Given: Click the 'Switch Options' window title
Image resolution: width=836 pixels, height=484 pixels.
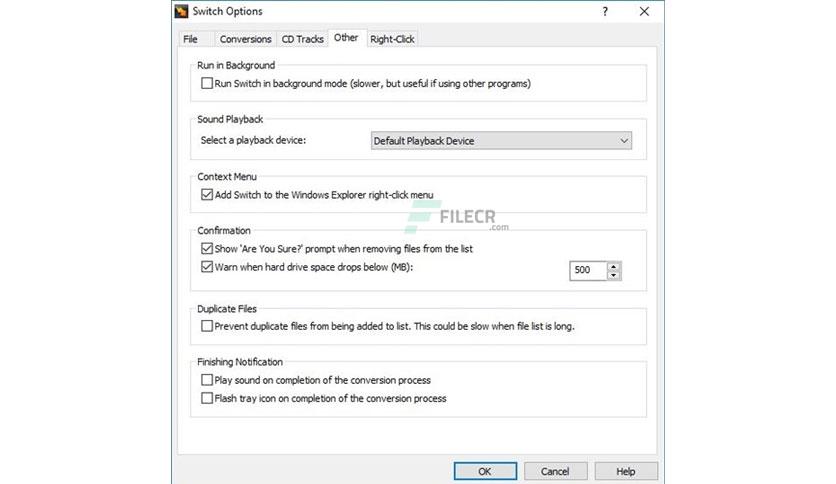Looking at the screenshot, I should click(x=228, y=11).
